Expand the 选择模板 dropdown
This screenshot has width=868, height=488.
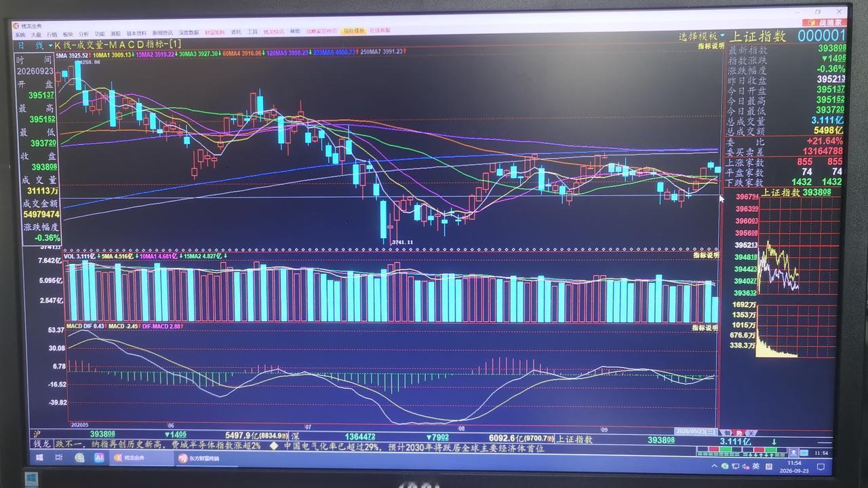tap(702, 36)
